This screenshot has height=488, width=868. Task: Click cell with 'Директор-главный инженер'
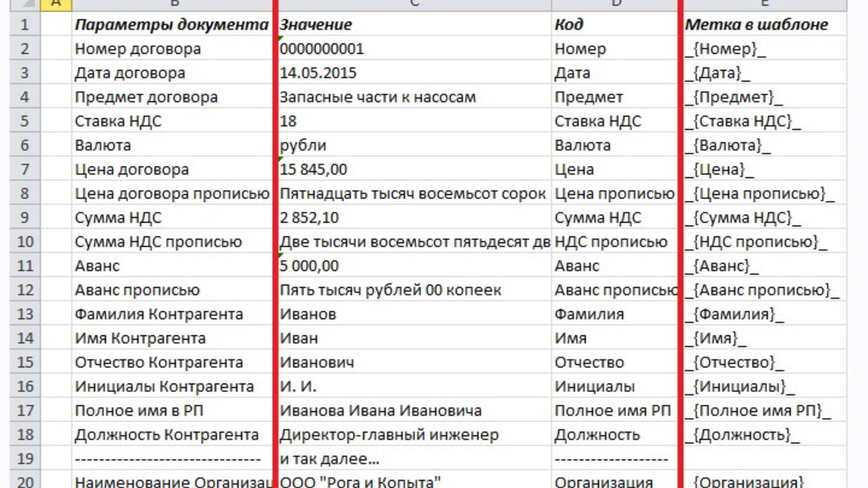tap(412, 435)
